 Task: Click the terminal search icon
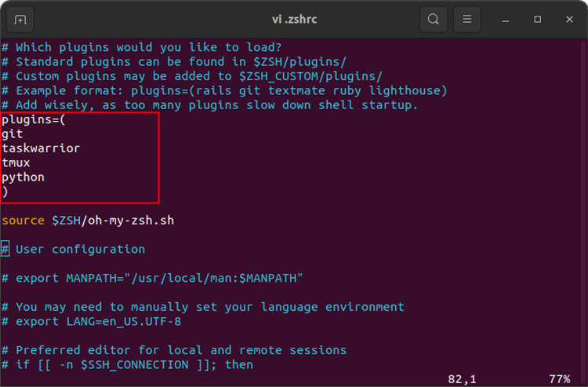click(x=433, y=19)
